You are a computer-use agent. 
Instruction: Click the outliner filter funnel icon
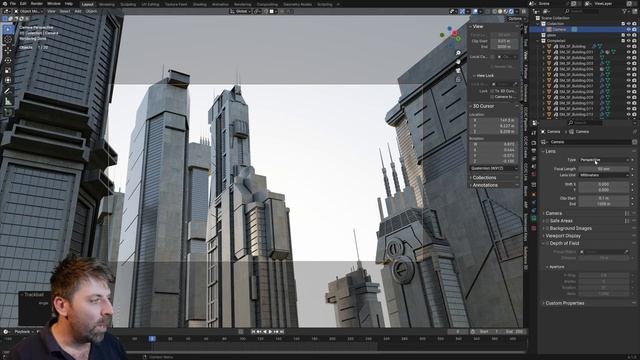[625, 11]
